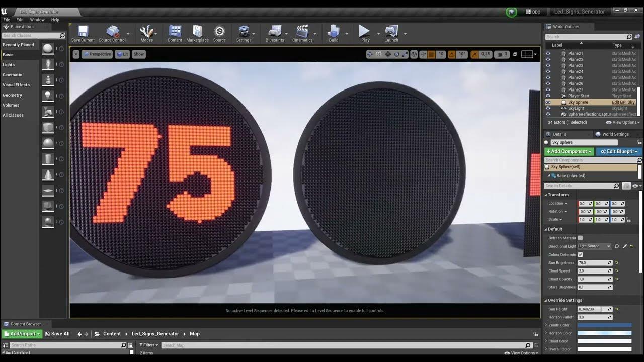
Task: Open the Marketplace toolbar icon
Action: [x=197, y=33]
